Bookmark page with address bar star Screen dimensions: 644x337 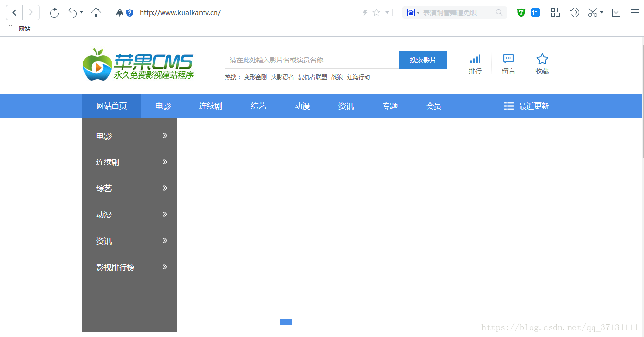pyautogui.click(x=376, y=13)
